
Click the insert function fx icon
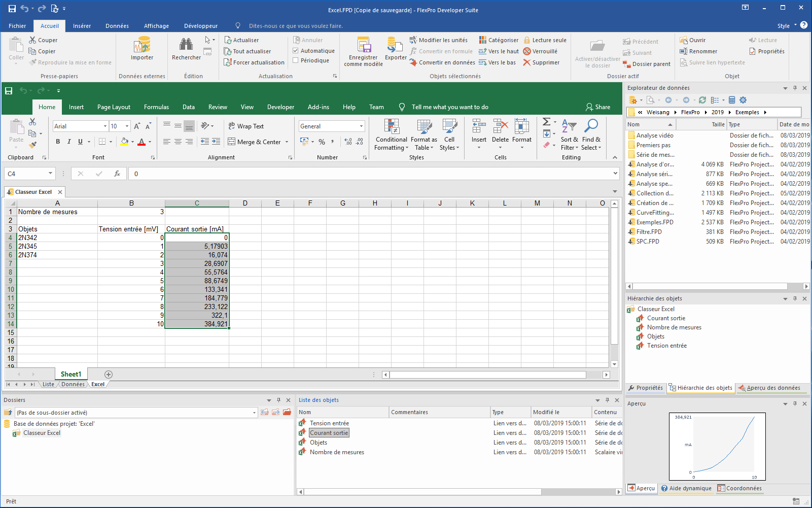pos(117,174)
